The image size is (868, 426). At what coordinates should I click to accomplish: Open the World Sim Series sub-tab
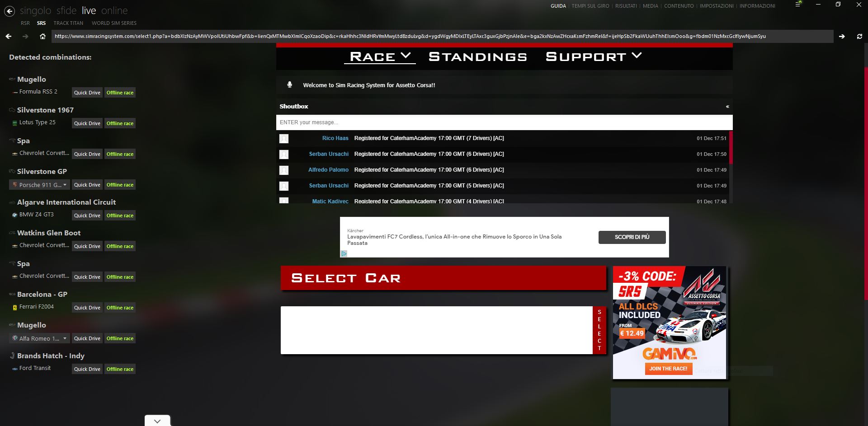(114, 23)
